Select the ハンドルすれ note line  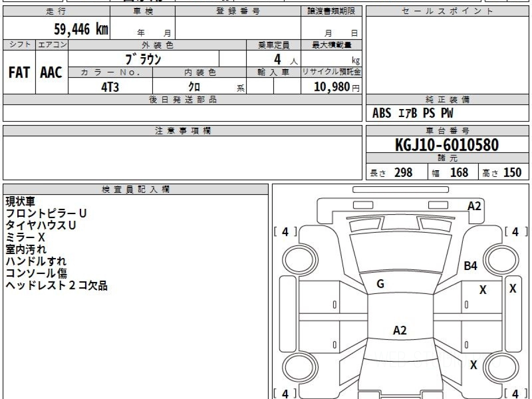coord(36,262)
